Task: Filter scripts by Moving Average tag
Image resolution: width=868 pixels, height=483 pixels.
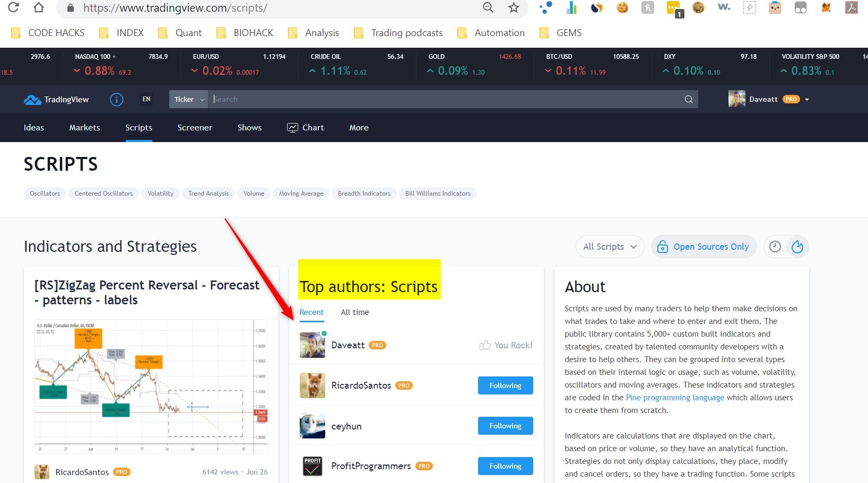Action: click(x=301, y=194)
